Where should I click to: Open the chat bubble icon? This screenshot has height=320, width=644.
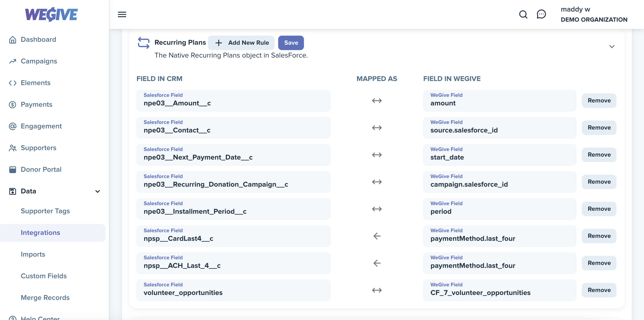(541, 14)
